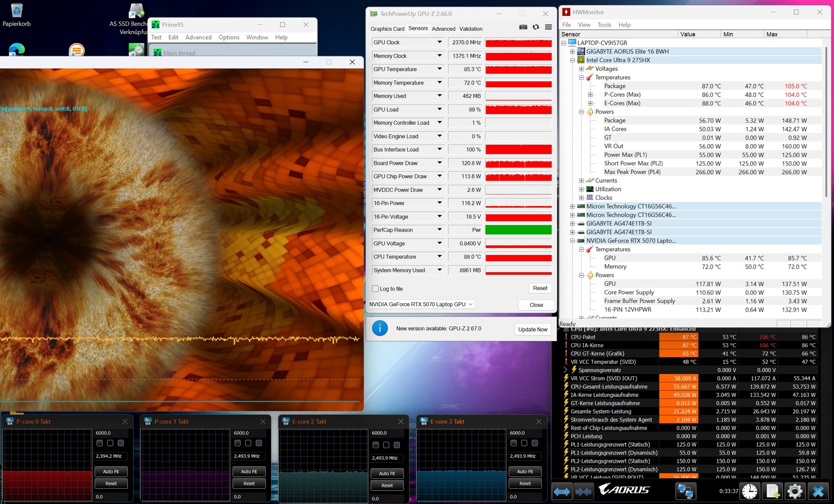Click the green PerfCap Reason bar
834x504 pixels.
pyautogui.click(x=518, y=230)
